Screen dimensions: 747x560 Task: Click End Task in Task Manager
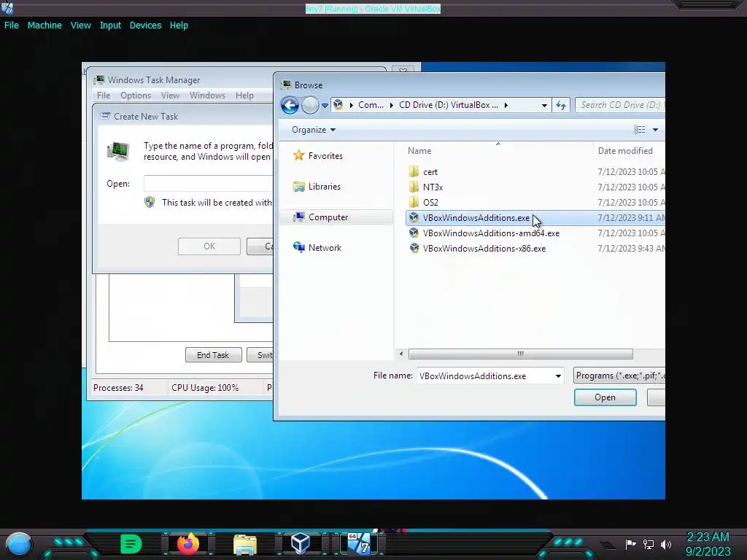(213, 355)
